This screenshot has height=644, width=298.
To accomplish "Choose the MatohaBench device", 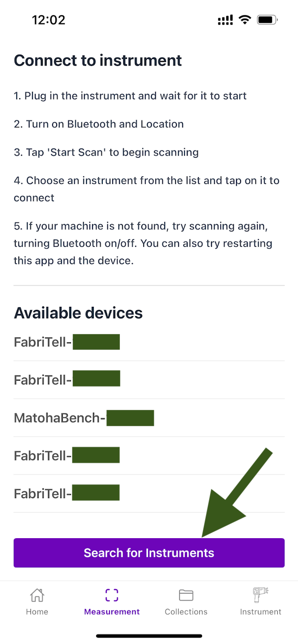I will pyautogui.click(x=83, y=418).
